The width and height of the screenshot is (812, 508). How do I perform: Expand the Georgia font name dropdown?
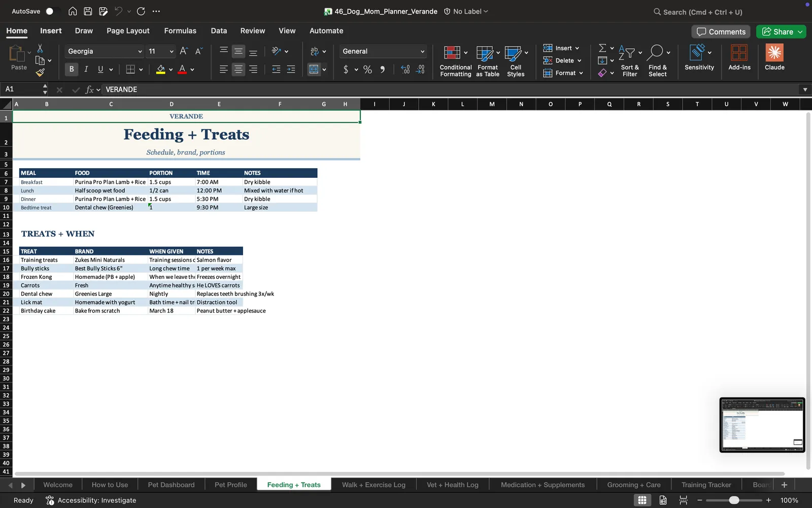point(140,51)
